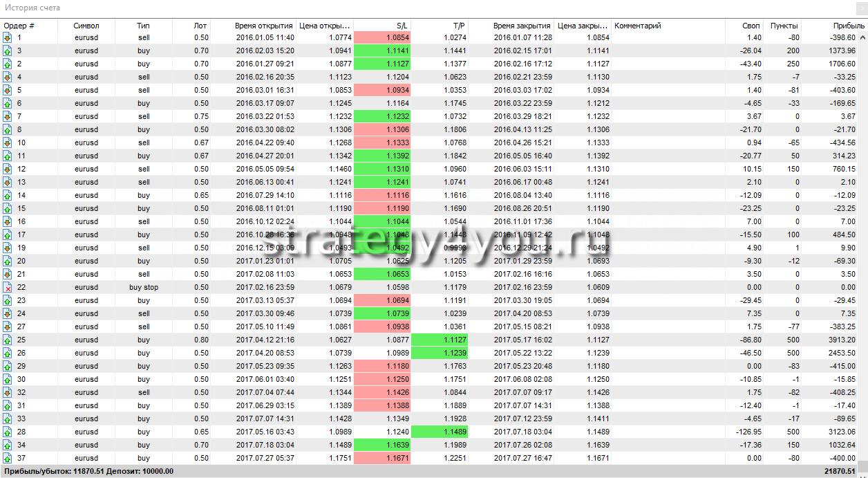Click the total profit value 21870.51
Screen dimensions: 868x478
point(844,471)
